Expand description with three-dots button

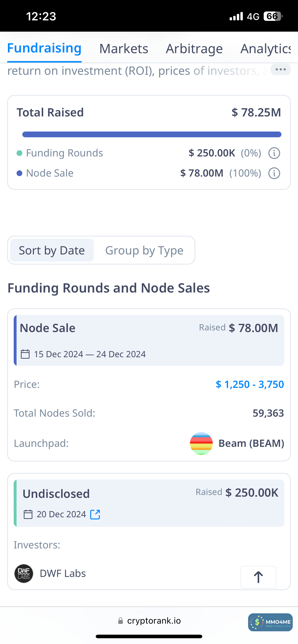tap(280, 69)
